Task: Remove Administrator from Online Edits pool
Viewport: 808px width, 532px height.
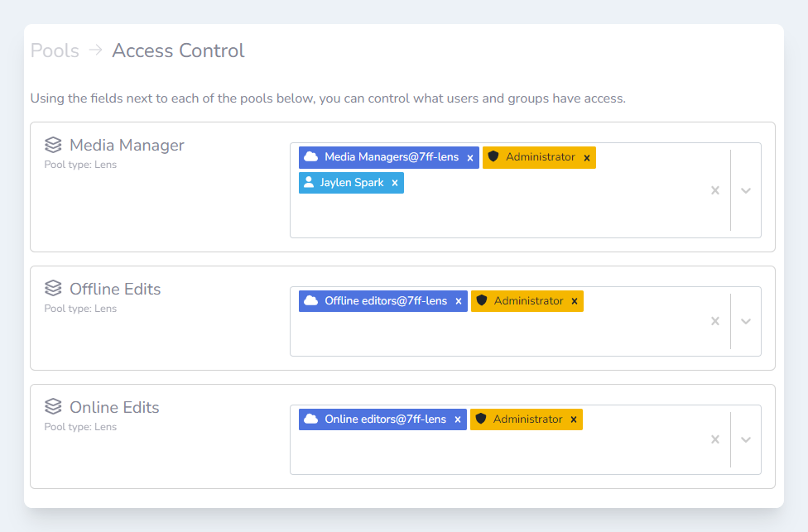Action: 574,420
